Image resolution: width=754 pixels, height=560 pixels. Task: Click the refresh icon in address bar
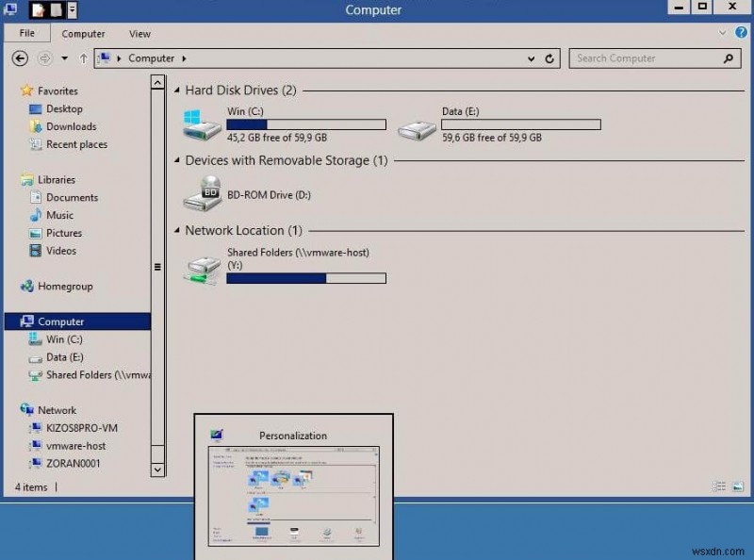pos(549,58)
